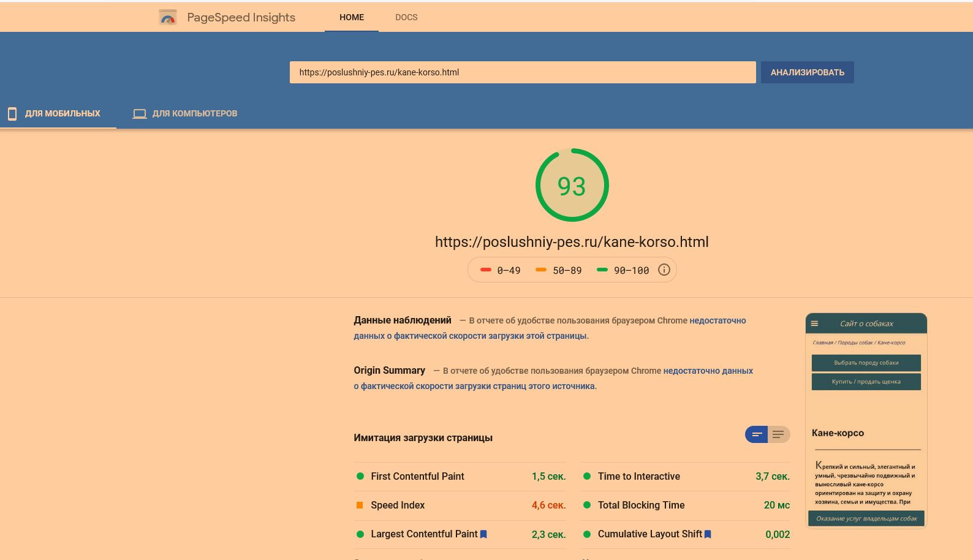
Task: Select the ДЛЯ КОМПЬЮТЕРОВ tab
Action: [x=194, y=113]
